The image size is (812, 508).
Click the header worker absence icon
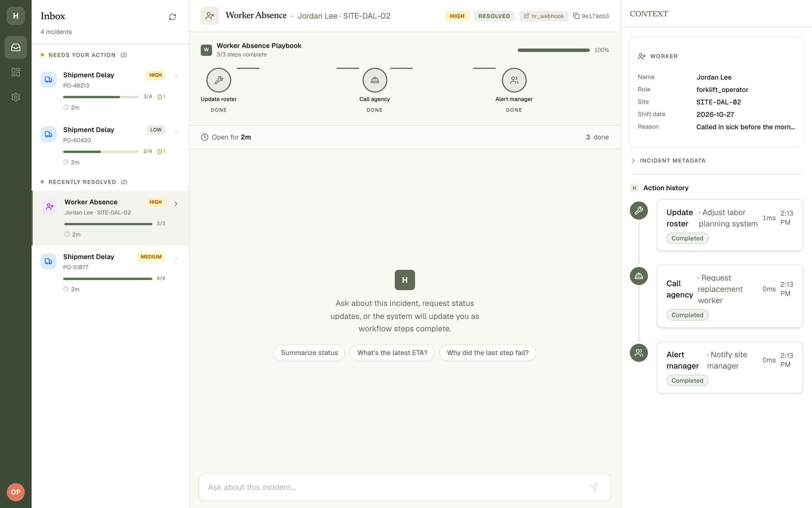tap(210, 16)
